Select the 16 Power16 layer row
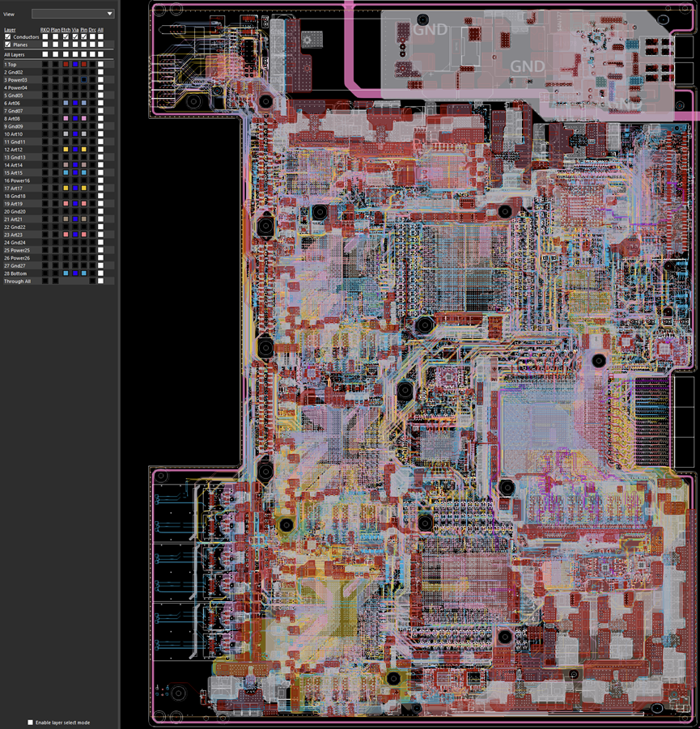This screenshot has width=700, height=729. [x=16, y=180]
